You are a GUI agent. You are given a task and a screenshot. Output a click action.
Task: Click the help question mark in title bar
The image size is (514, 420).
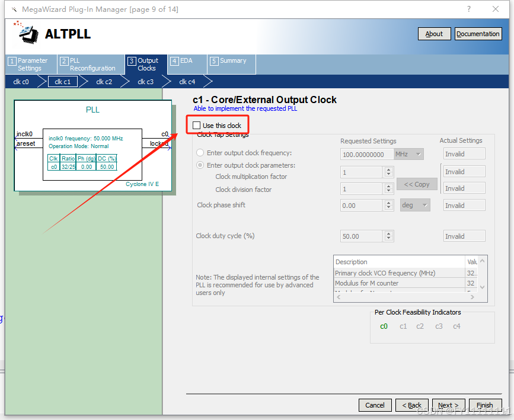coord(469,9)
